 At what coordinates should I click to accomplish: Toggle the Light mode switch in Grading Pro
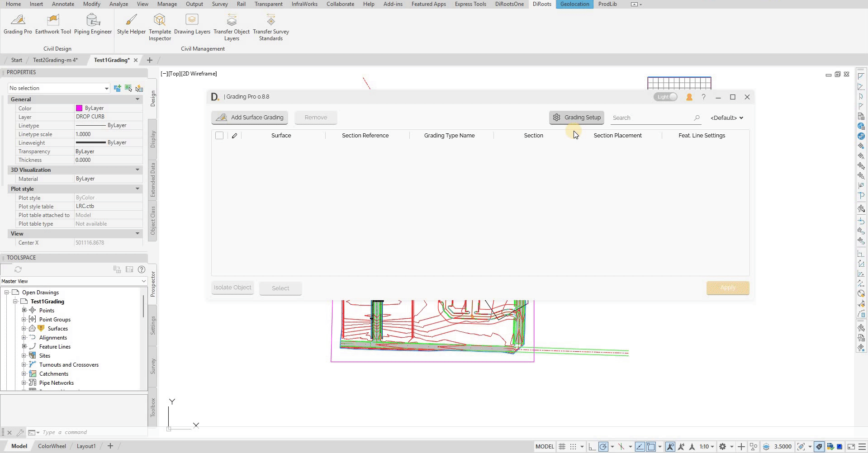pos(665,96)
